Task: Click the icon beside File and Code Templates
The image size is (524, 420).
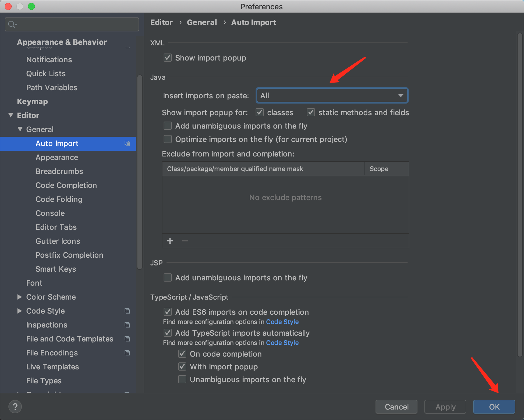Action: [x=127, y=339]
